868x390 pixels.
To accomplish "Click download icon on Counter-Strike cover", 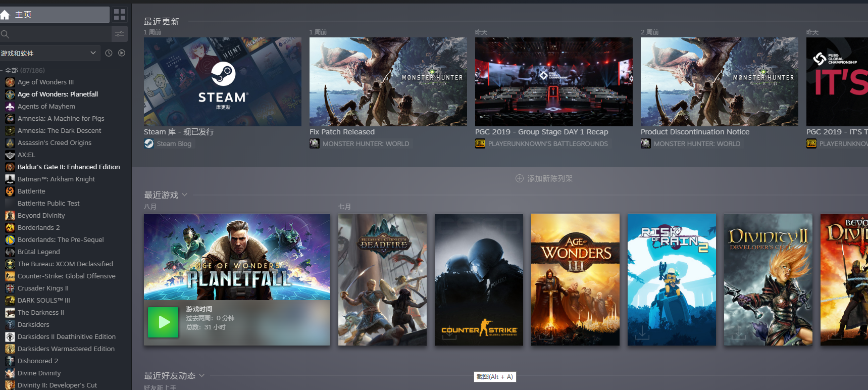I will tap(449, 333).
